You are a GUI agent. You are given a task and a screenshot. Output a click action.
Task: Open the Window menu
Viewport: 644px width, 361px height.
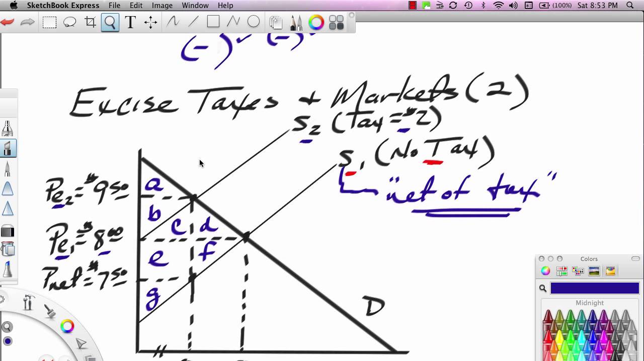(x=195, y=5)
